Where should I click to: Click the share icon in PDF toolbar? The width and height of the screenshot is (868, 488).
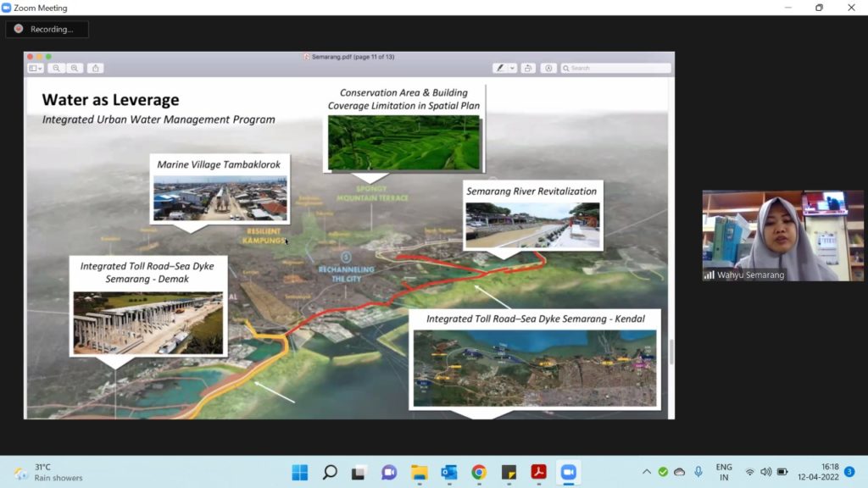coord(96,68)
